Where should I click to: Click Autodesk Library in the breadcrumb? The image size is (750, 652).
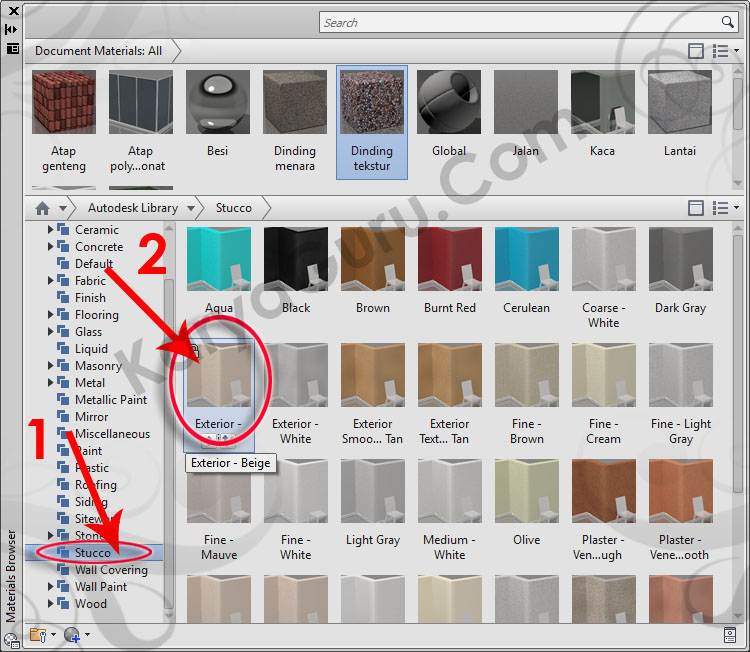(131, 208)
